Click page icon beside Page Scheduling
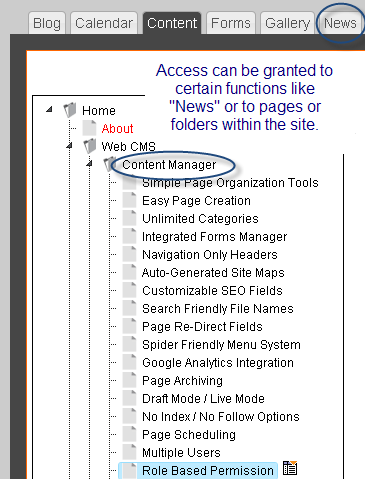The height and width of the screenshot is (479, 365). [129, 434]
